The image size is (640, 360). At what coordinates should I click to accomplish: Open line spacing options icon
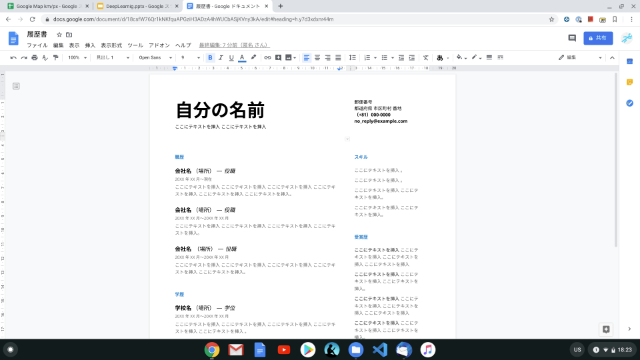(x=353, y=58)
